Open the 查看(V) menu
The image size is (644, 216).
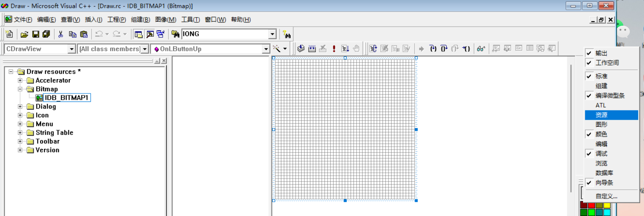(70, 20)
